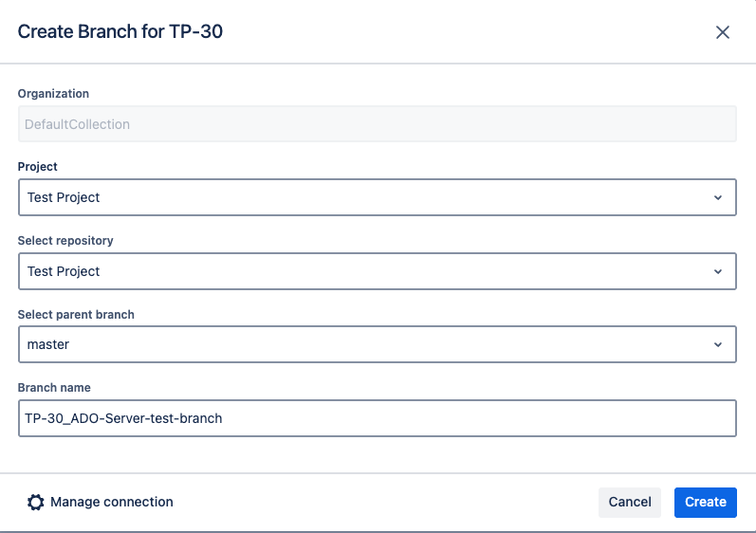
Task: Click the disabled DefaultCollection organization field
Action: (377, 124)
